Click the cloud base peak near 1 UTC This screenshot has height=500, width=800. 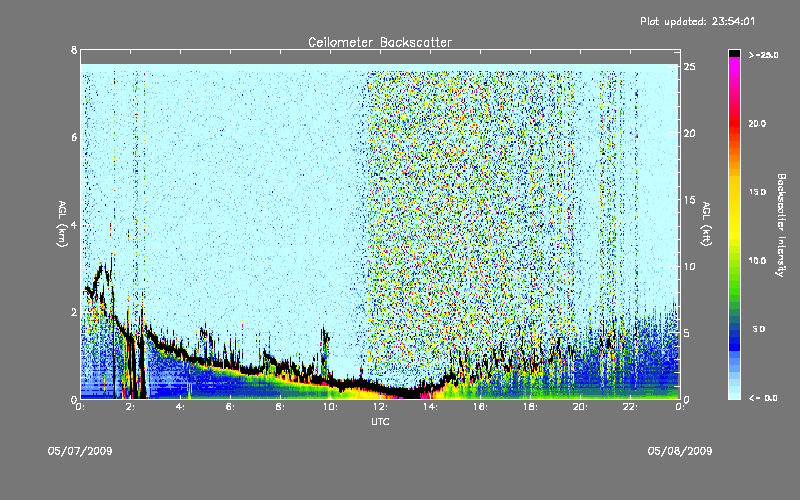pos(104,270)
